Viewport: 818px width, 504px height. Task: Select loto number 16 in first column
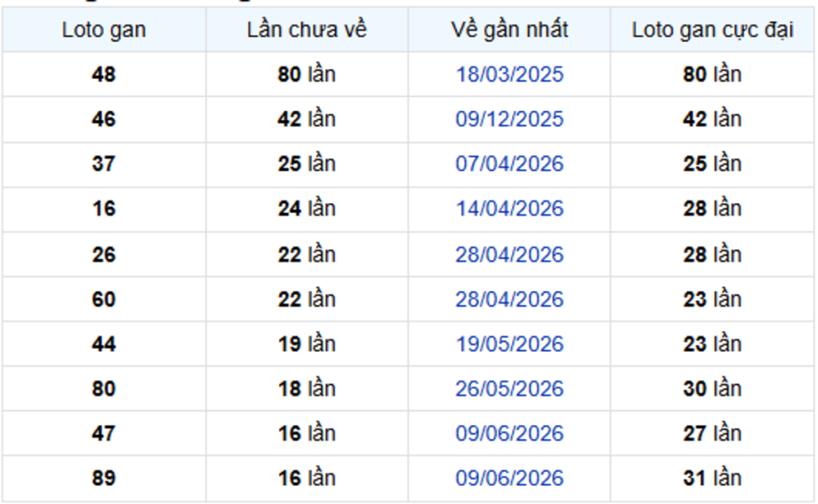104,208
